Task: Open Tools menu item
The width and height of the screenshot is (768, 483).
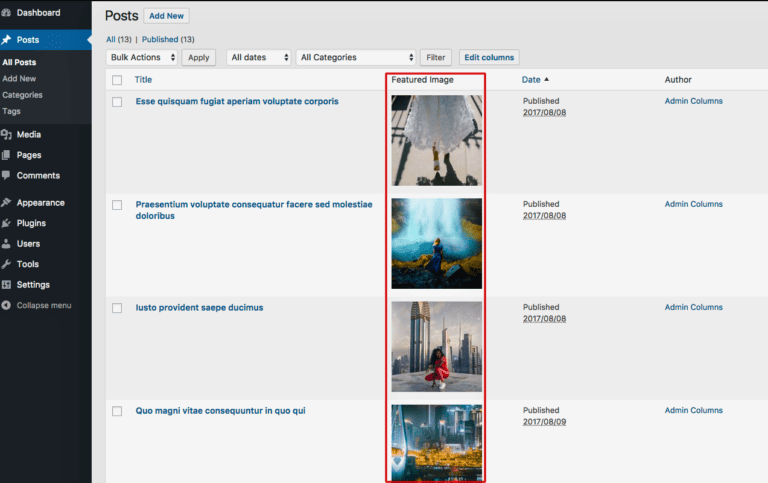Action: tap(27, 264)
